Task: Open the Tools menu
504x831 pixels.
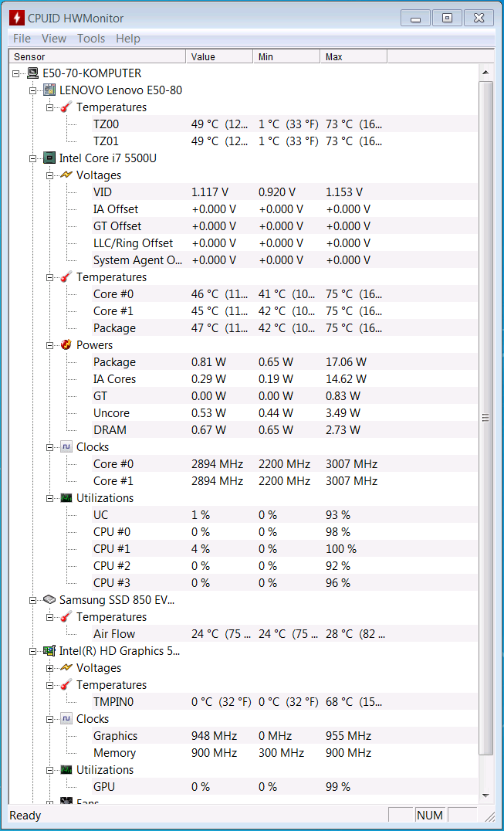Action: 91,38
